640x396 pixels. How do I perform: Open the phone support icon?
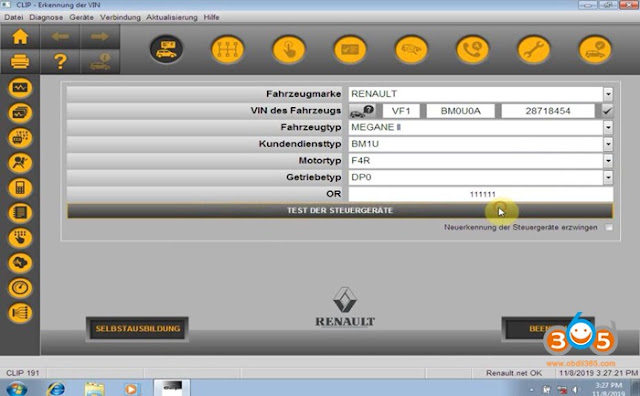(x=472, y=49)
